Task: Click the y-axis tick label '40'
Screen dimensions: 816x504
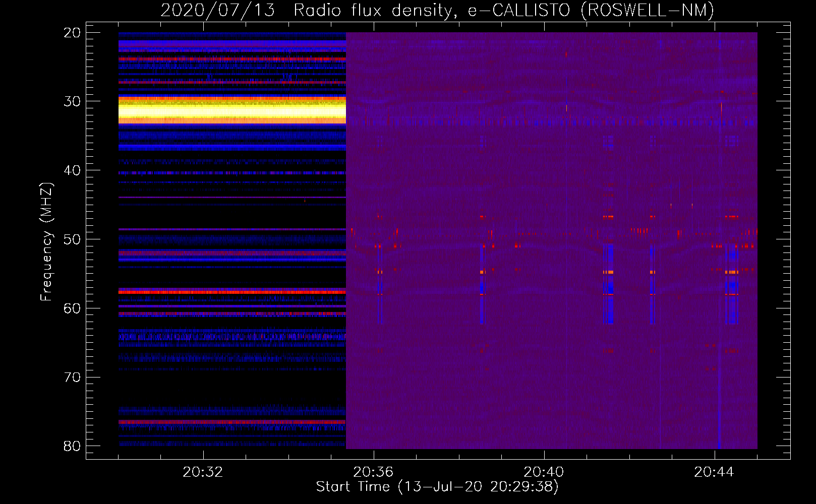Action: 72,170
